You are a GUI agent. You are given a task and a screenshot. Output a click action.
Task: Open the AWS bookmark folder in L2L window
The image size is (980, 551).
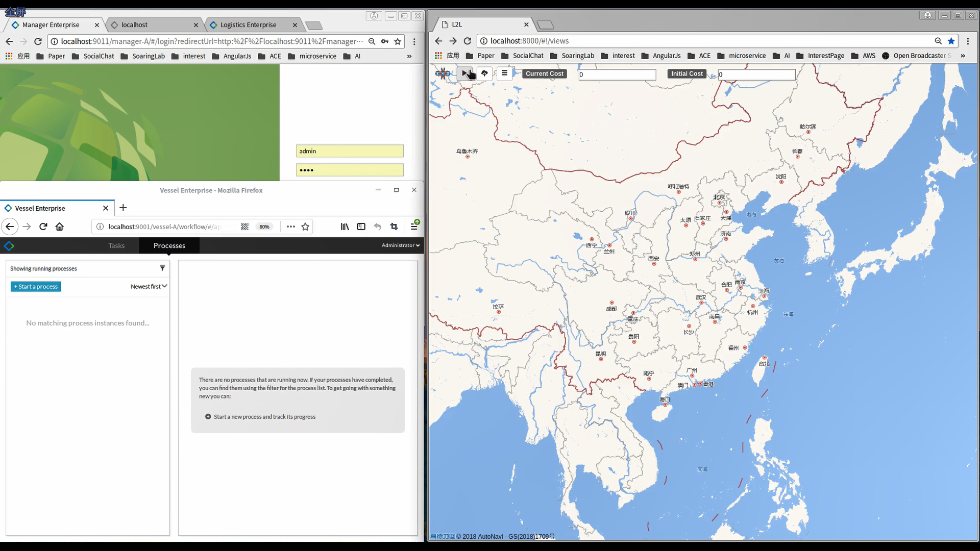863,56
